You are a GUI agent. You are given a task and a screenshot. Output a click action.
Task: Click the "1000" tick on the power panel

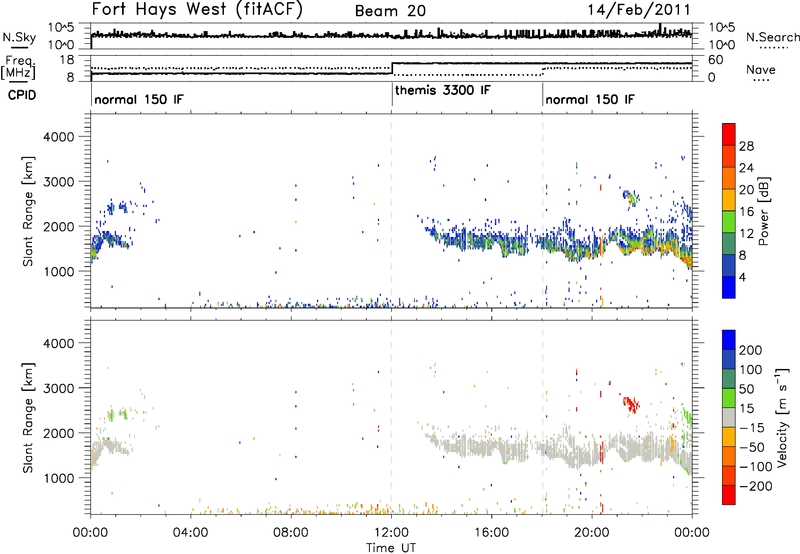click(x=59, y=271)
